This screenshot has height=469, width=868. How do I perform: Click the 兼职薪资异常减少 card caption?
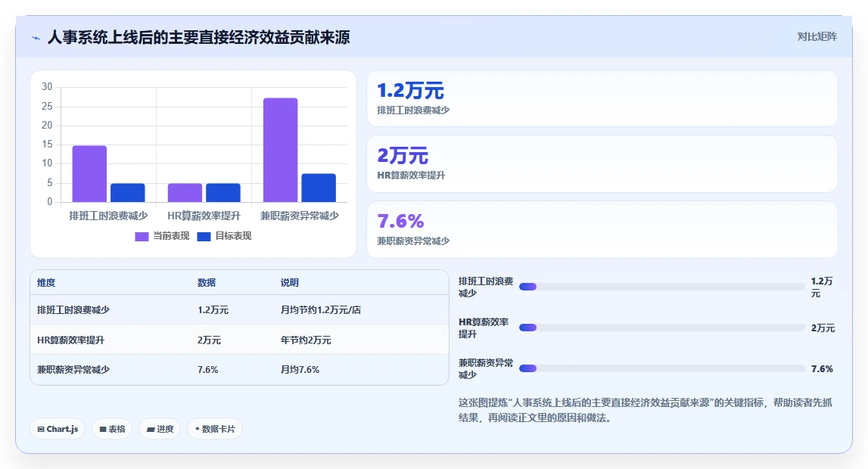click(413, 241)
